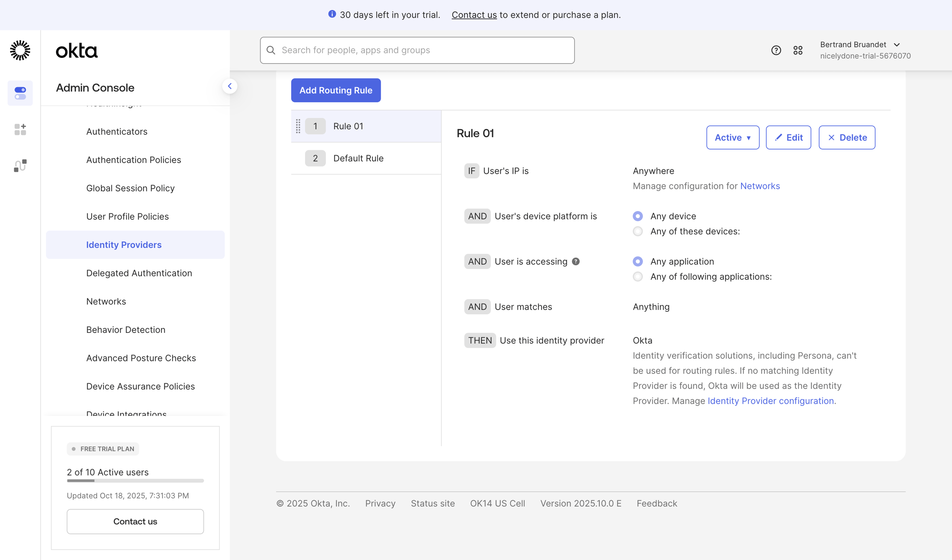Click the Okta sunburst logo icon
The width and height of the screenshot is (952, 560).
click(x=20, y=50)
